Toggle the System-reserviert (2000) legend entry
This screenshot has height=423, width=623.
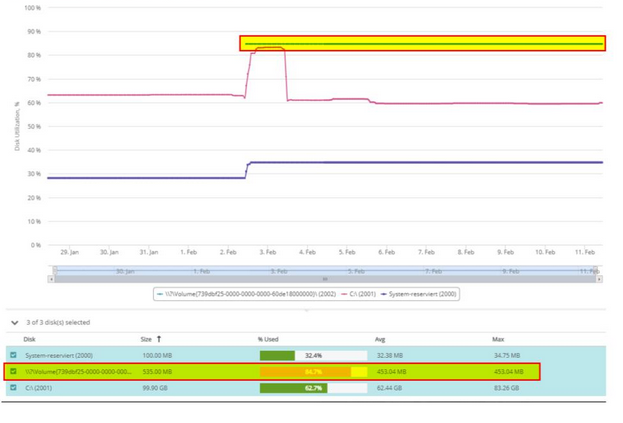click(x=419, y=294)
